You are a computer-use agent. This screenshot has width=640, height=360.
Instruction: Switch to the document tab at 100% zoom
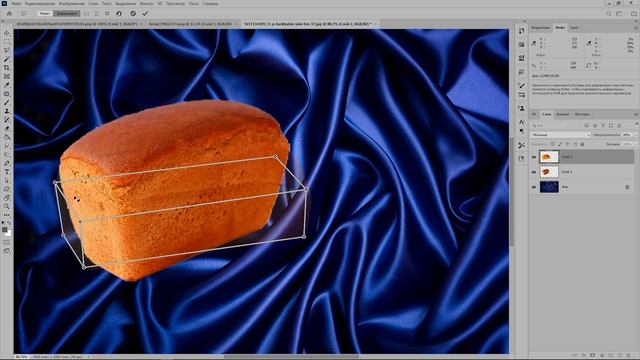tap(77, 24)
